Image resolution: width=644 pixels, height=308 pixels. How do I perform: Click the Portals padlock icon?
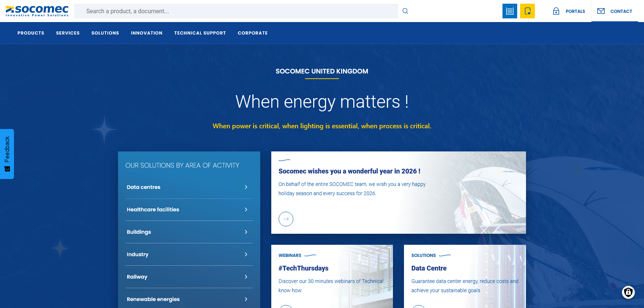click(x=556, y=11)
